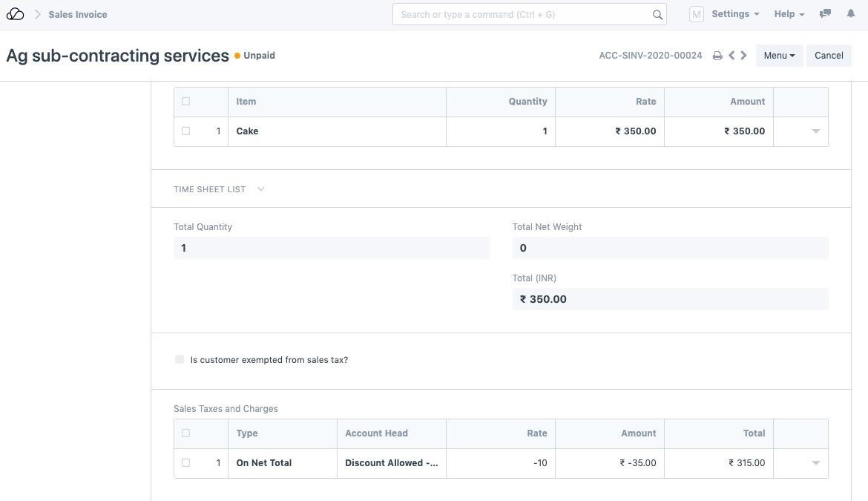Click the print invoice icon
Screen dimensions: 868x501
717,56
